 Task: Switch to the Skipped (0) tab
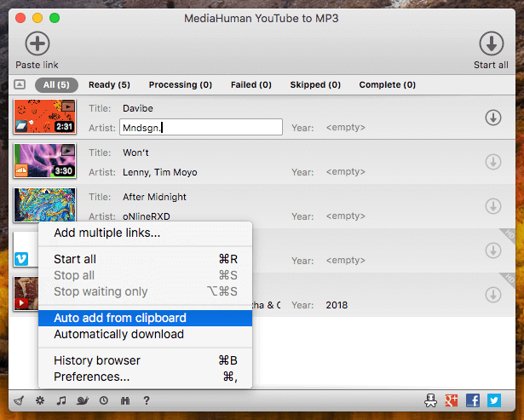(x=315, y=84)
